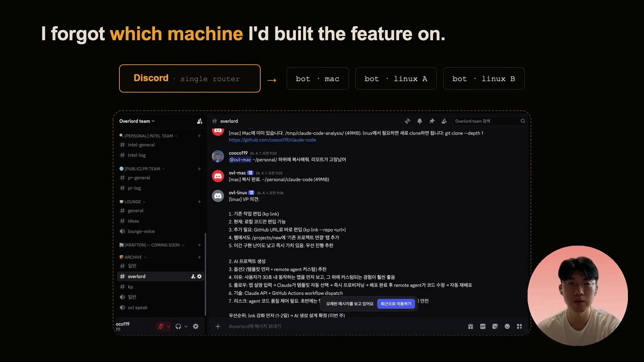Open apps icon in message bar

[520, 326]
